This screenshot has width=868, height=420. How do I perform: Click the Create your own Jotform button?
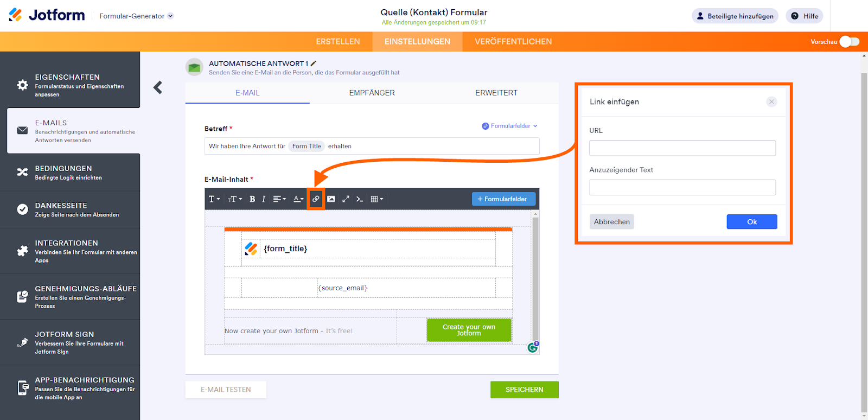click(x=469, y=330)
